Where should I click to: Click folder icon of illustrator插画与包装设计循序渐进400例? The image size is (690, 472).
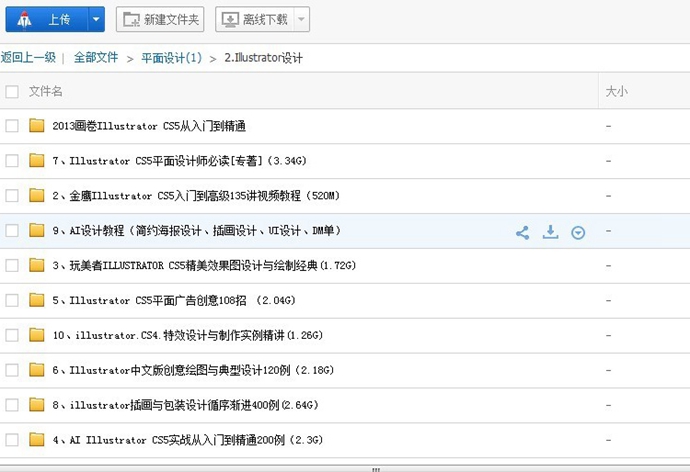tap(37, 405)
